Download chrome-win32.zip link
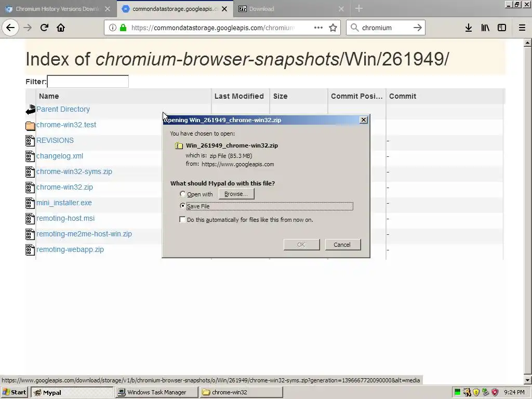 (64, 187)
